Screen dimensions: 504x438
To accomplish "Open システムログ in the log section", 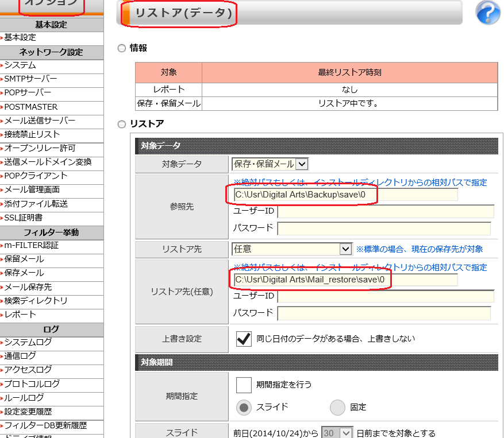I will (x=28, y=342).
